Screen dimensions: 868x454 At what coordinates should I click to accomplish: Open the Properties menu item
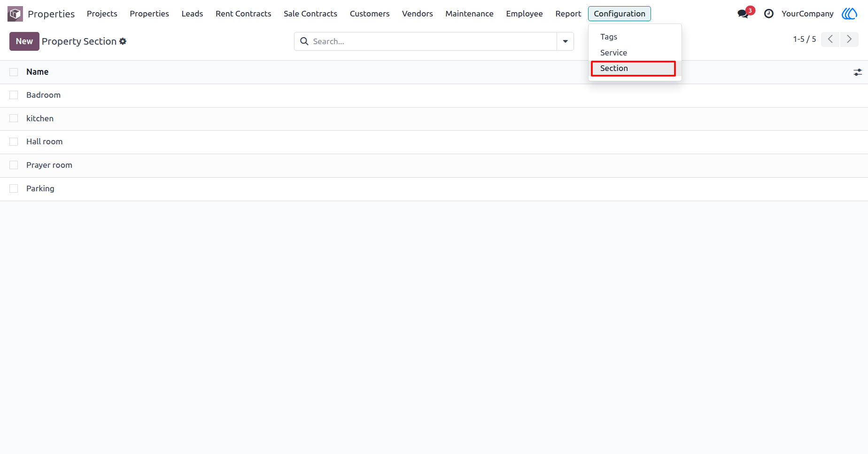(x=149, y=14)
